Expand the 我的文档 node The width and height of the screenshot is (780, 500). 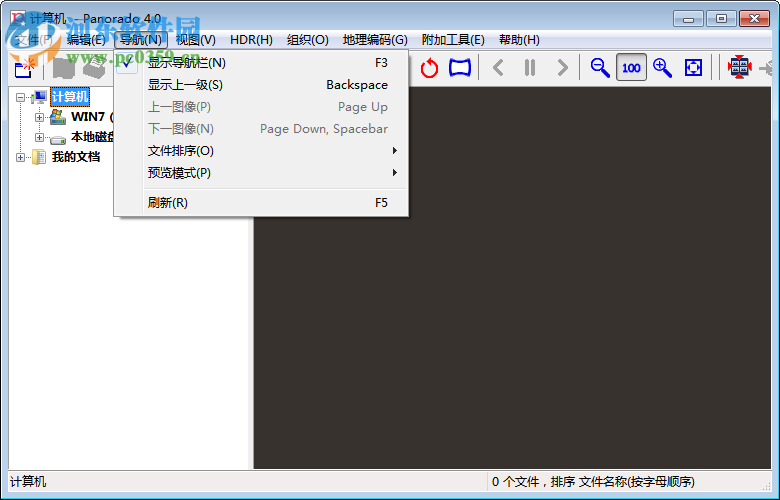click(x=20, y=157)
